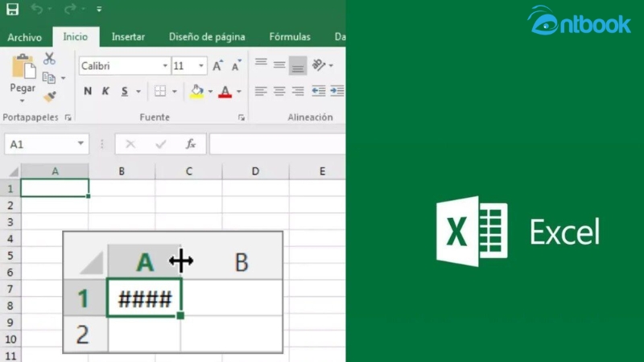
Task: Copy selection with the copy icon
Action: [x=49, y=77]
